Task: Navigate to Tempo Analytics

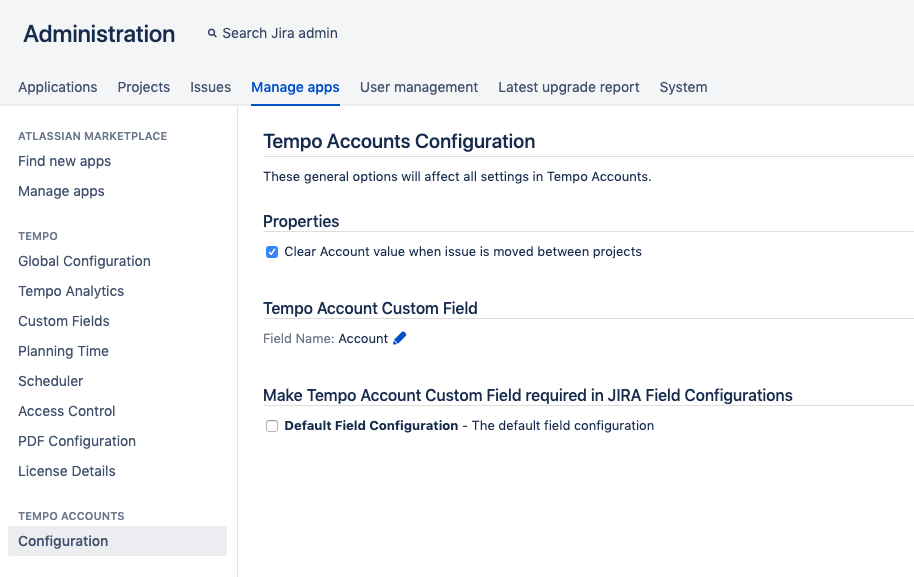Action: pos(71,291)
